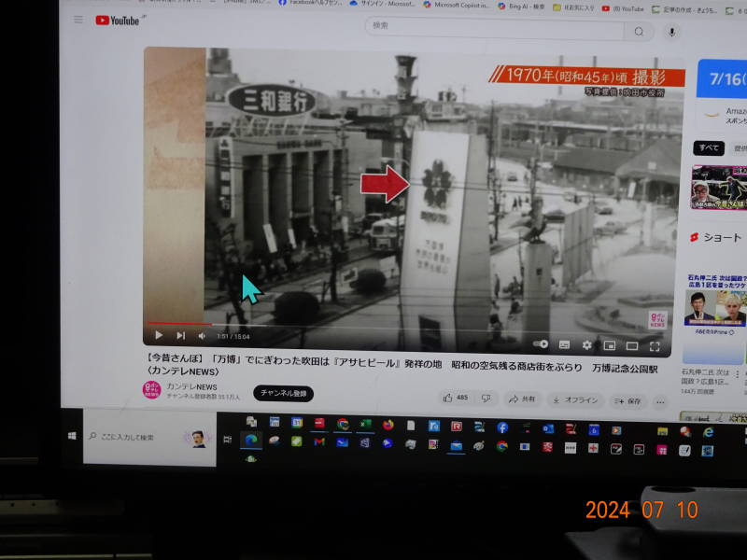Skip to the next video

[x=180, y=336]
